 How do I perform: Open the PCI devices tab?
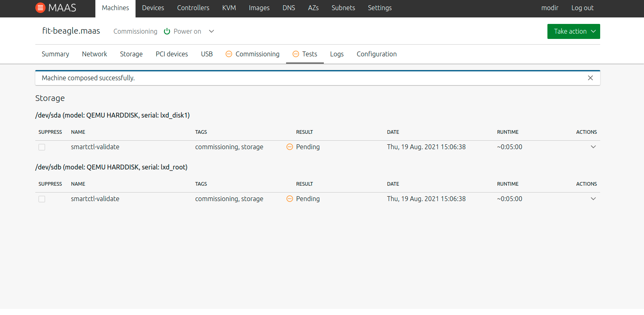click(x=172, y=54)
